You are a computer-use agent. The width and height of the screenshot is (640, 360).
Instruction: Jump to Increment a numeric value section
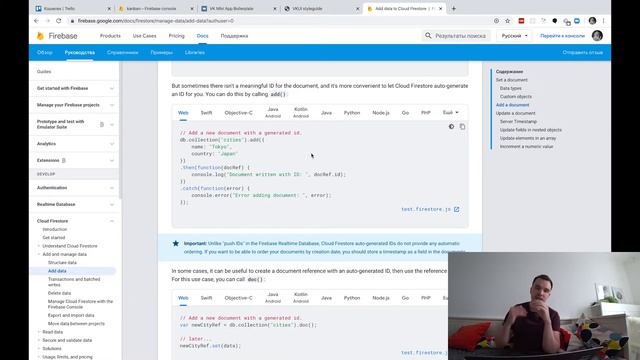tap(527, 147)
